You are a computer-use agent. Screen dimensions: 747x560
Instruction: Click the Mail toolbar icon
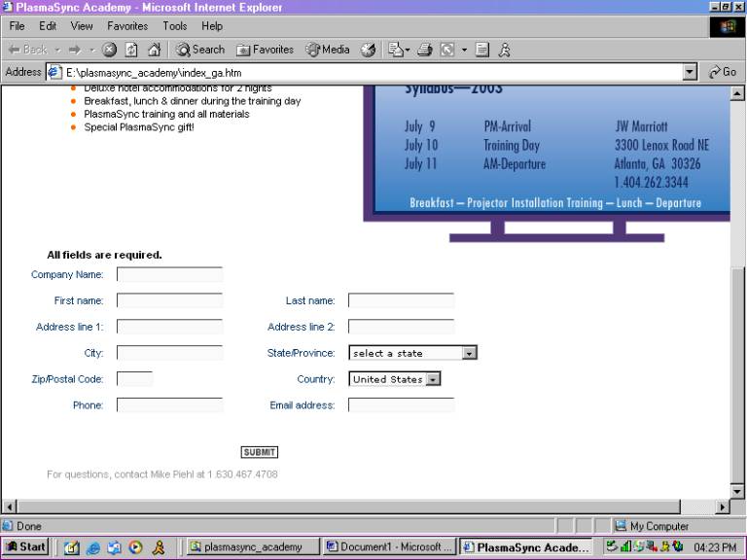[x=395, y=50]
